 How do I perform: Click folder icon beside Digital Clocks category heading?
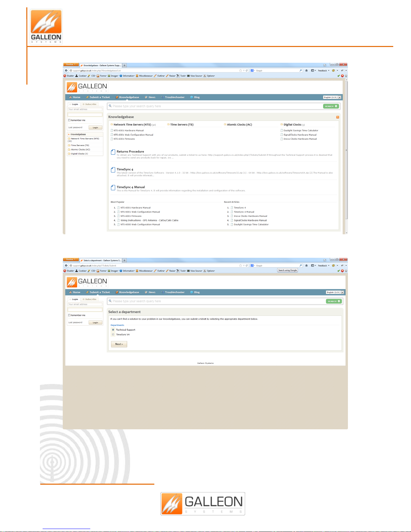coord(281,125)
